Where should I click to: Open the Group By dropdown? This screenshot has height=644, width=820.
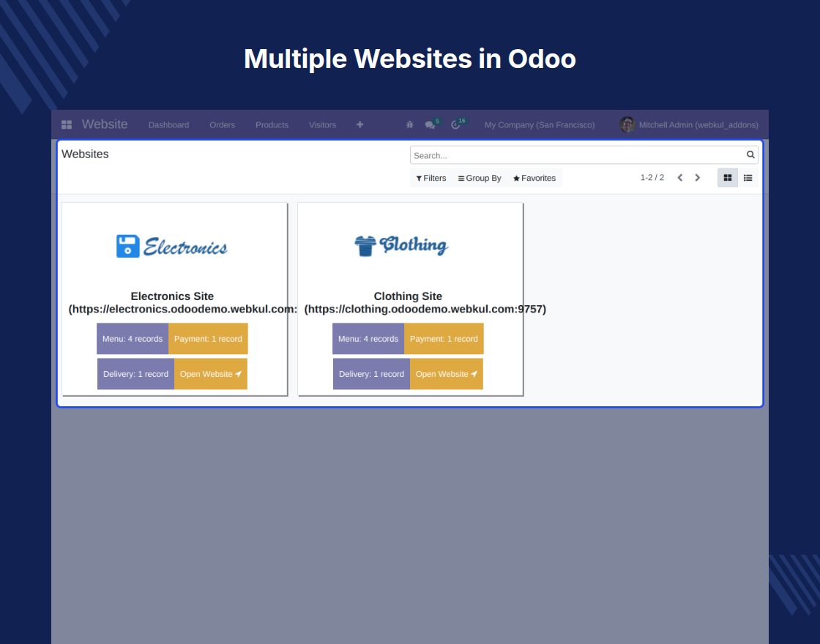coord(480,179)
